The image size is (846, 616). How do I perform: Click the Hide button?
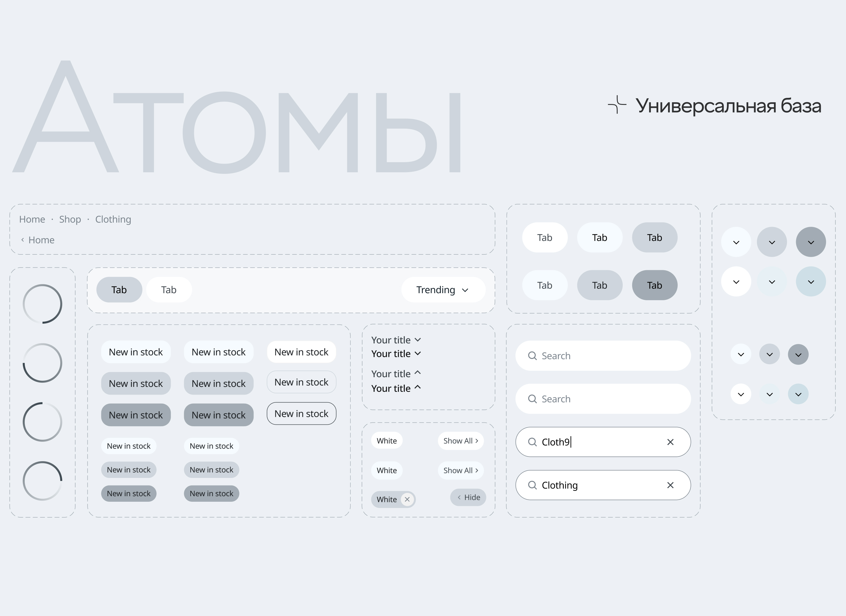click(468, 497)
